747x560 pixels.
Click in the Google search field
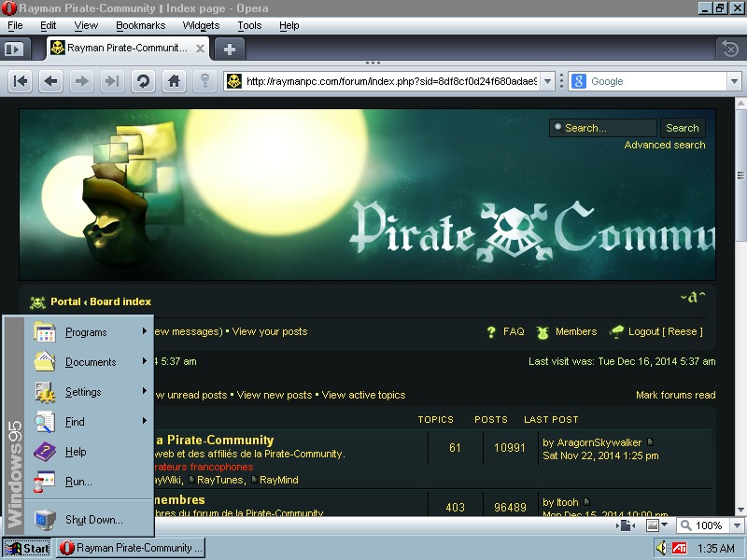(x=657, y=81)
